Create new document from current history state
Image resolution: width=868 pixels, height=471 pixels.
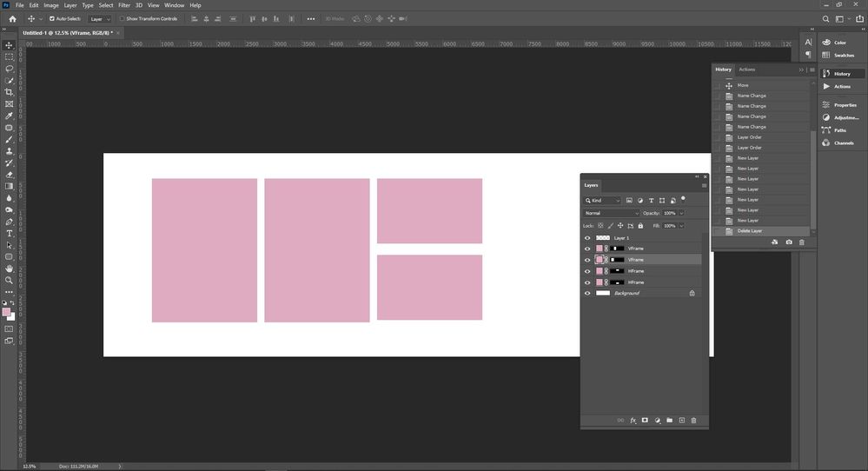click(774, 242)
